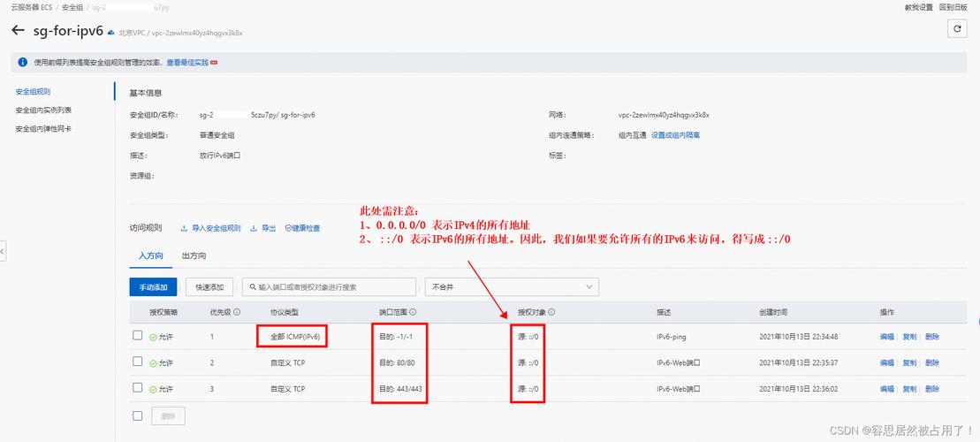Screen dimensions: 980x442
Task: Click the search magnifier icon in the filter box
Action: (253, 287)
